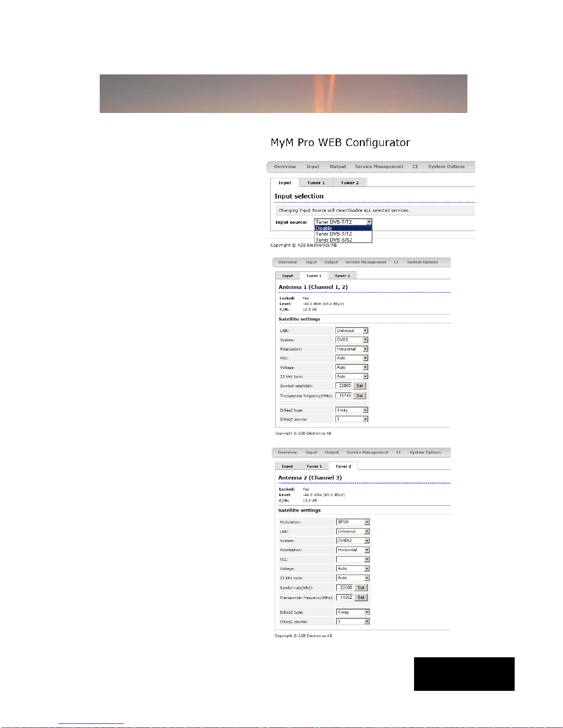Switch to Tuner 2 tab in Input selection panel
This screenshot has height=728, width=563.
tap(350, 183)
